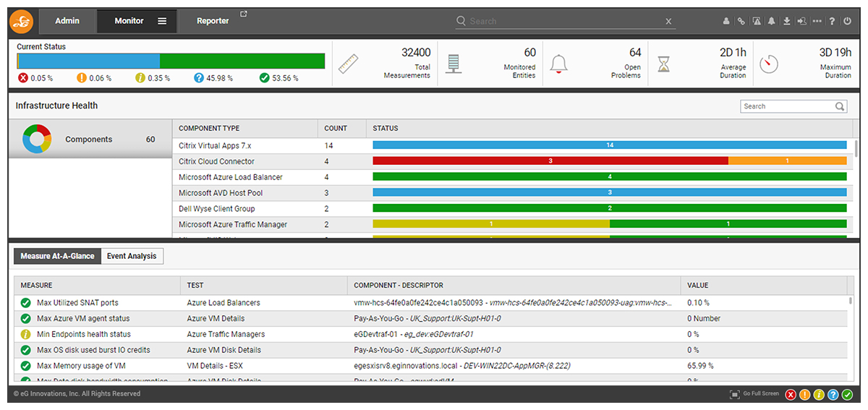The image size is (868, 410).
Task: Open the help question mark in header
Action: (x=833, y=22)
